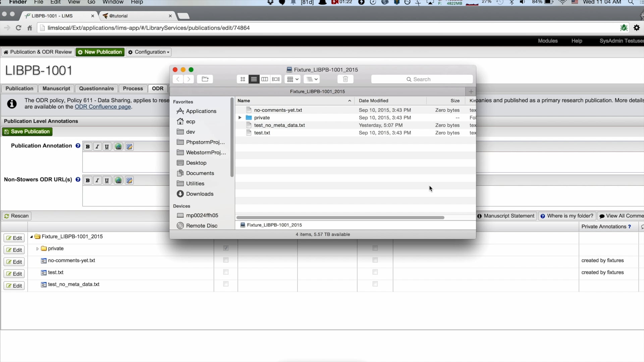Open Configuration dropdown menu
The height and width of the screenshot is (362, 644).
pos(149,52)
